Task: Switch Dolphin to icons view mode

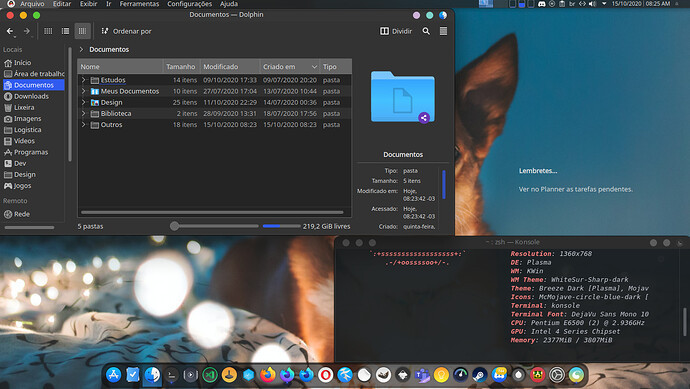Action: pyautogui.click(x=48, y=31)
